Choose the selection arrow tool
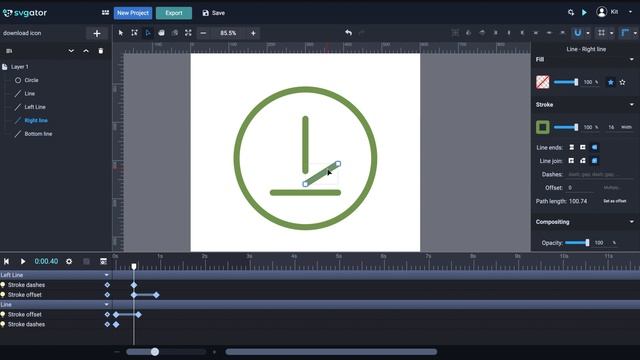The height and width of the screenshot is (360, 640). pos(121,33)
